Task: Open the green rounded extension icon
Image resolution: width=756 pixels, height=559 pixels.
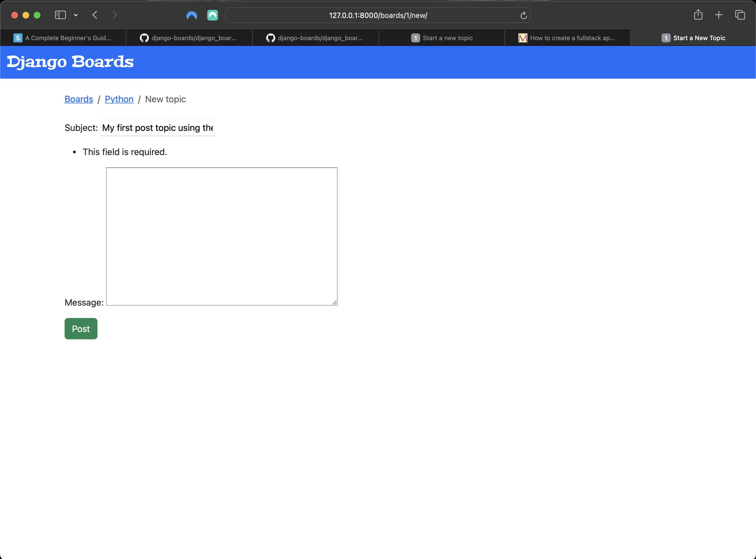Action: click(x=212, y=15)
